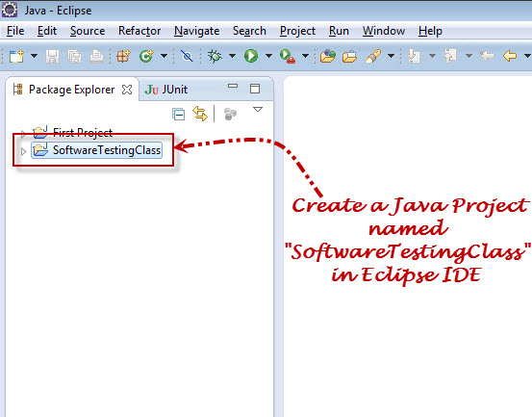Open the Package Explorer view menu triangle

click(258, 110)
